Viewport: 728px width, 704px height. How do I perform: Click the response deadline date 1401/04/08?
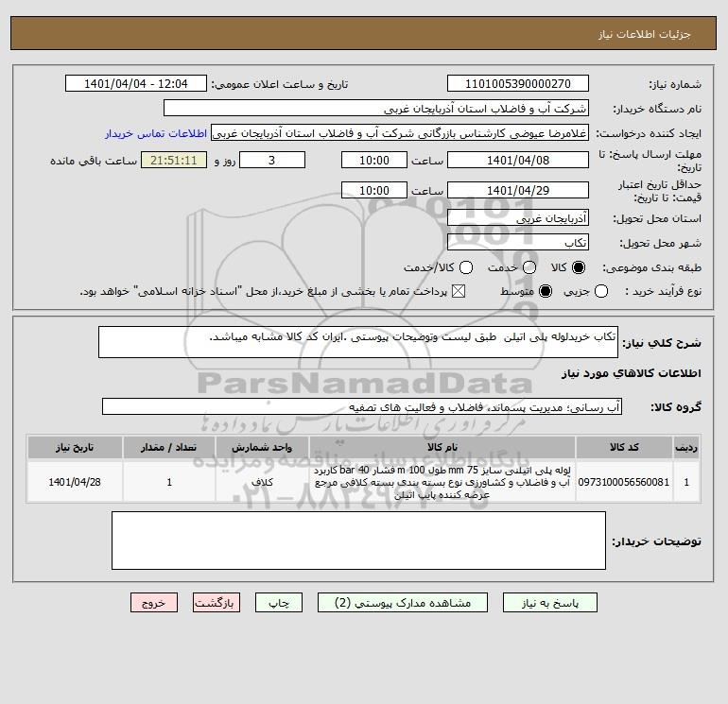pos(518,160)
